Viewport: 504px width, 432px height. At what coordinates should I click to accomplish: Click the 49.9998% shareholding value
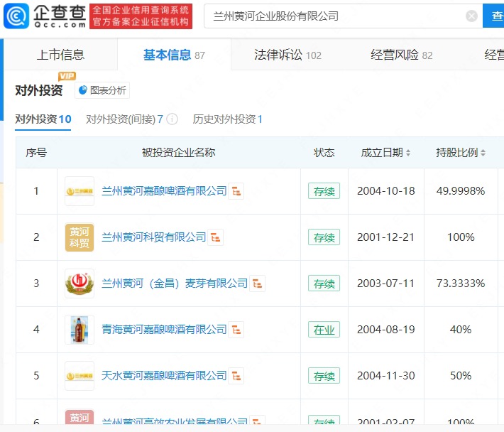pyautogui.click(x=461, y=191)
